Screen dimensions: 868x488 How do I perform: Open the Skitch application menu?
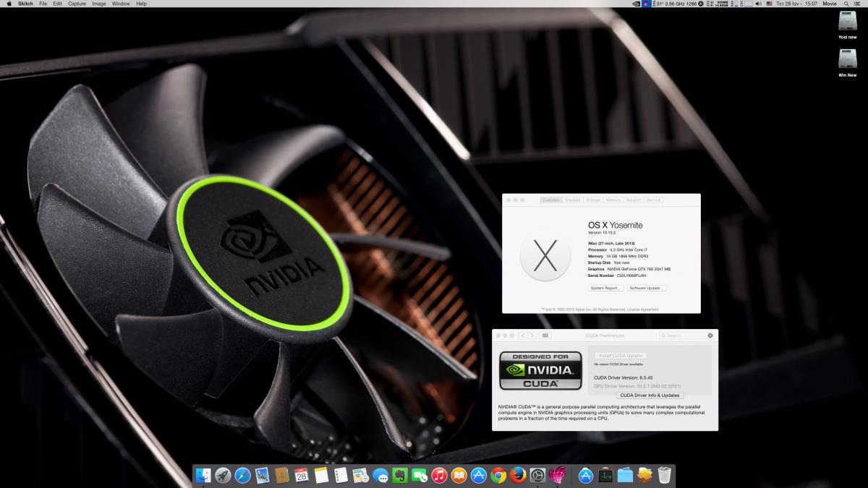tap(25, 4)
